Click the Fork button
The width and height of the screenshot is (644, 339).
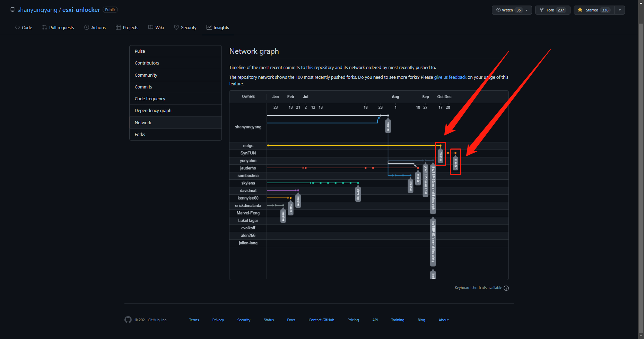tap(553, 10)
